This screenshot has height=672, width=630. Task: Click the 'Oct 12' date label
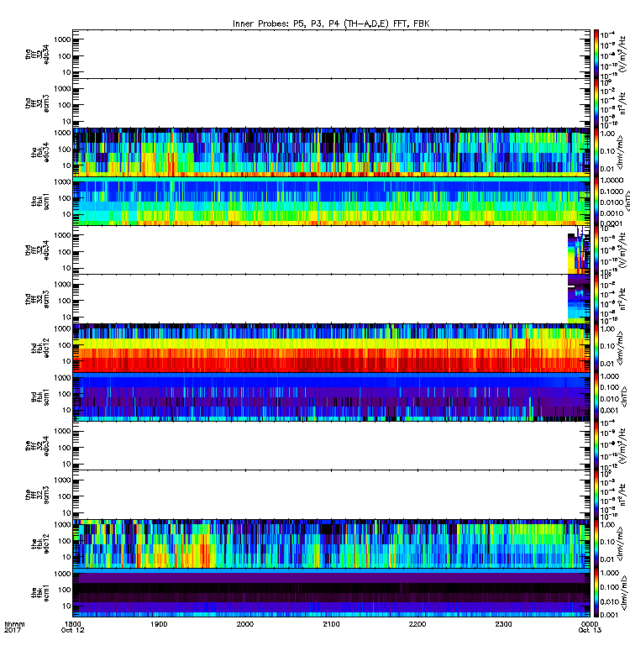click(72, 630)
